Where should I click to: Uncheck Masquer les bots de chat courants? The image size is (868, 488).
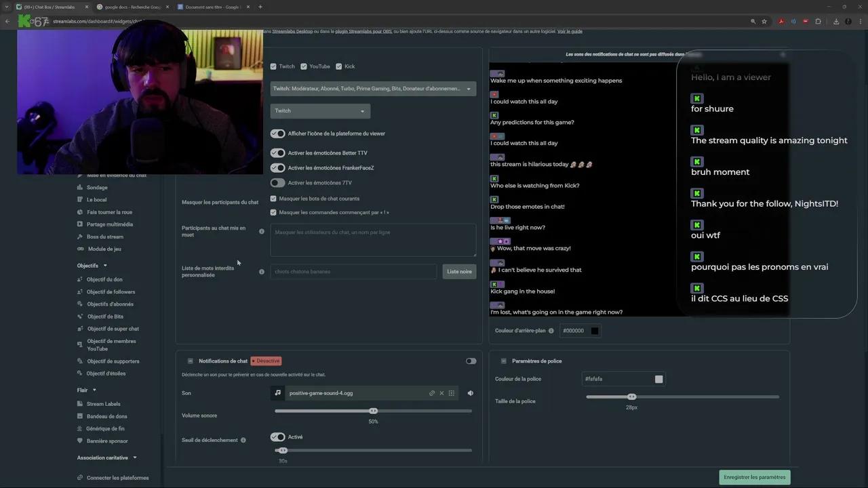273,198
